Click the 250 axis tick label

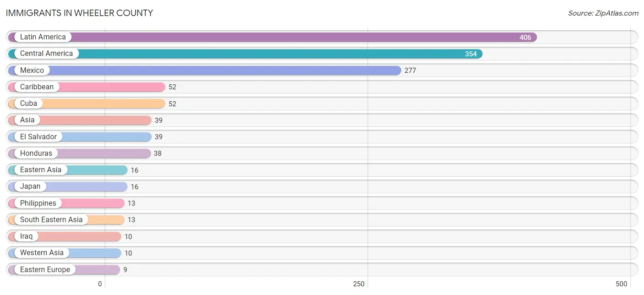pyautogui.click(x=359, y=284)
